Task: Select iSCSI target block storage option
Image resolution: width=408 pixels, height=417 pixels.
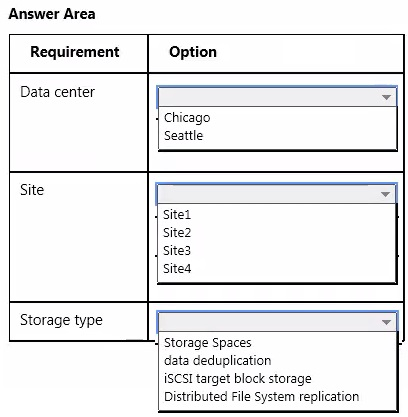Action: 238,379
